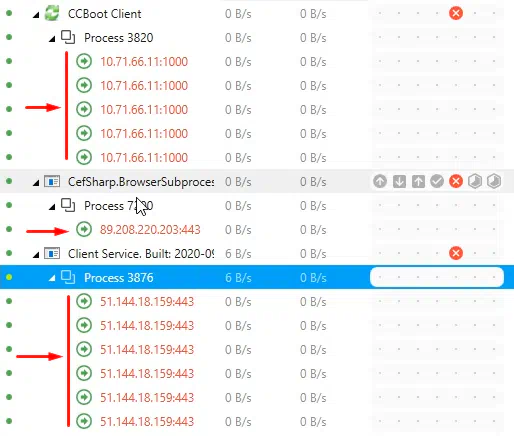Image resolution: width=514 pixels, height=436 pixels.
Task: Toggle green status dot on CCBoot Client row
Action: pos(9,13)
